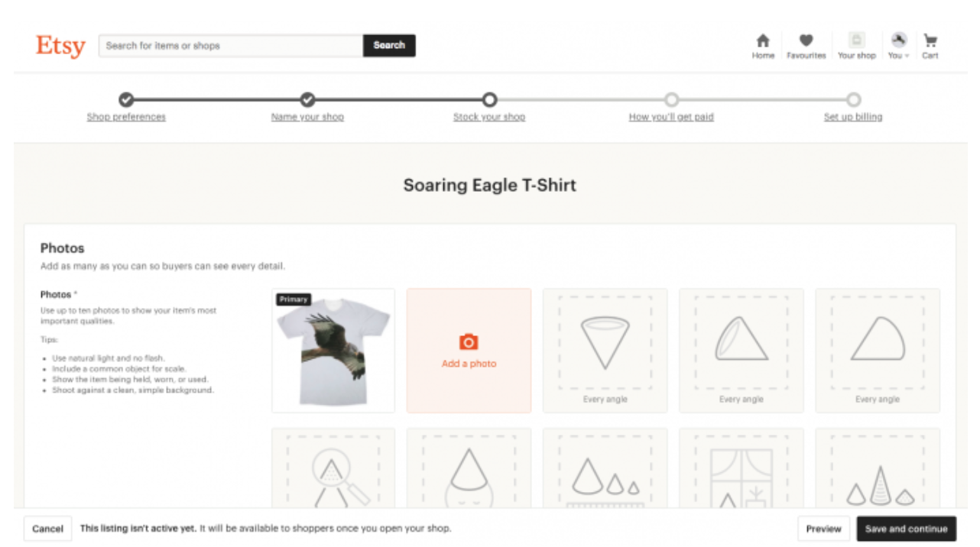Select the primary eagle T-shirt photo
The width and height of the screenshot is (980, 547).
333,351
